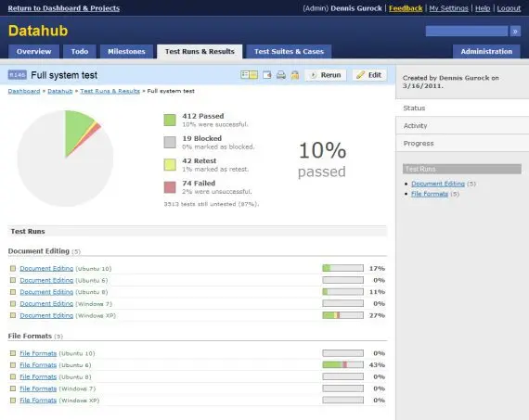The image size is (529, 420).
Task: Click the '10% passed' summary text
Action: 322,159
